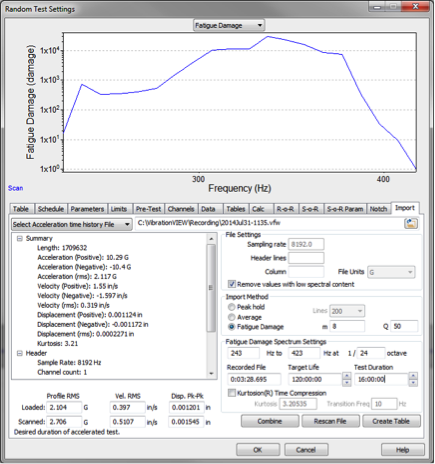Increase Target Life with up arrow
This screenshot has height=464, width=435.
347,376
